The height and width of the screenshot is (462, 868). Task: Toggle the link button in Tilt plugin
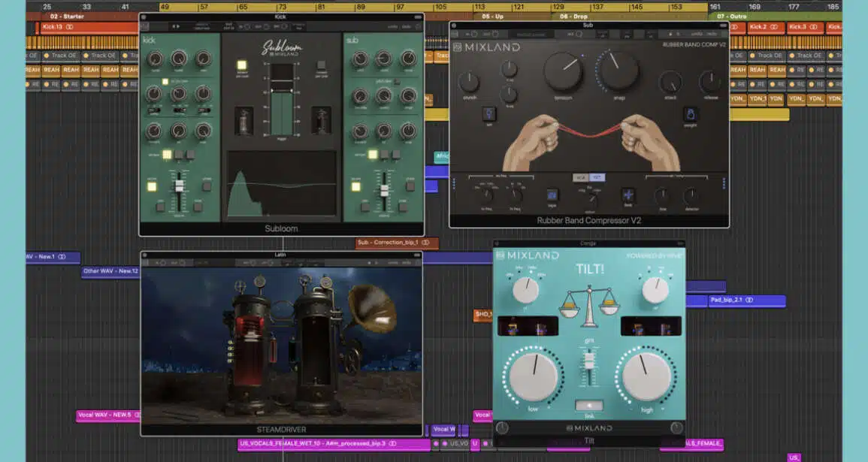pos(589,406)
